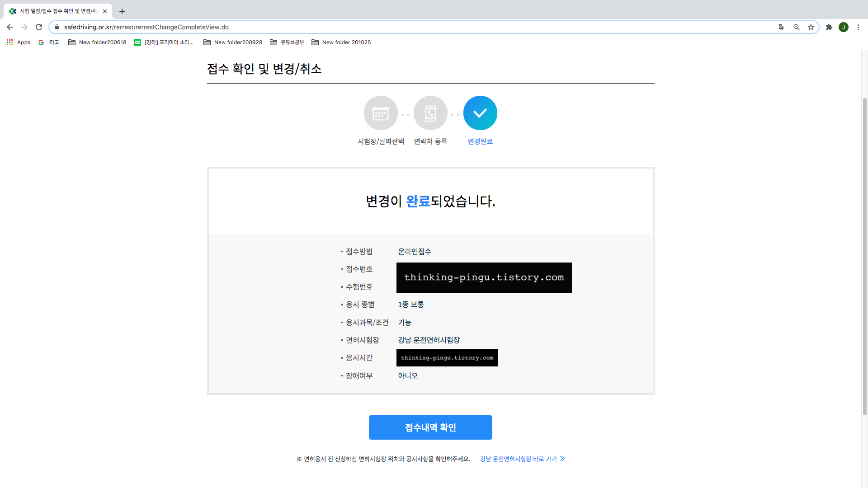This screenshot has height=488, width=868.
Task: Open the profile avatar J icon
Action: click(844, 27)
